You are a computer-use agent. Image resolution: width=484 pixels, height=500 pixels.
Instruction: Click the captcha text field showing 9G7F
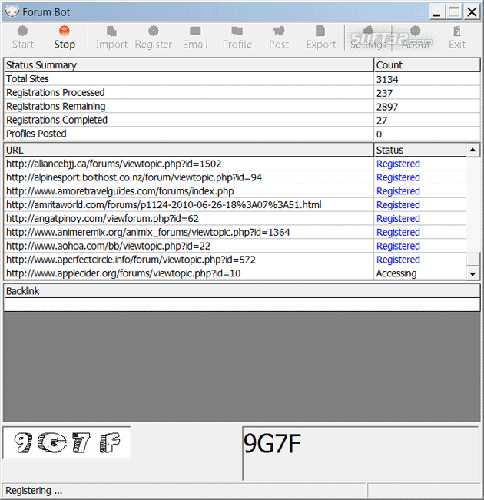coord(361,453)
